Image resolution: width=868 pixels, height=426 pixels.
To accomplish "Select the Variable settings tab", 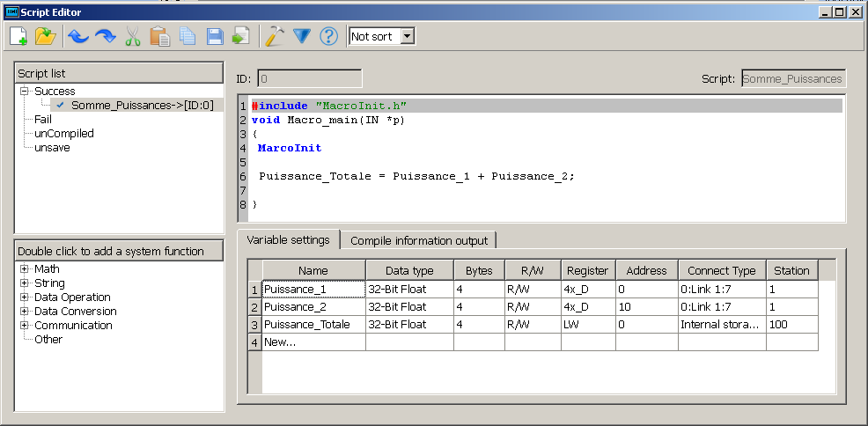I will tap(288, 240).
